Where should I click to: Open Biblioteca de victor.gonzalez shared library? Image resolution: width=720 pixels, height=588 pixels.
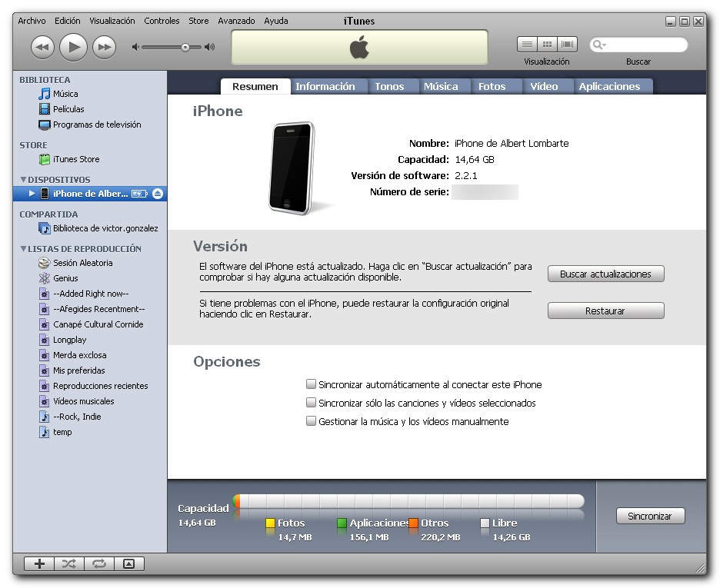(x=98, y=228)
